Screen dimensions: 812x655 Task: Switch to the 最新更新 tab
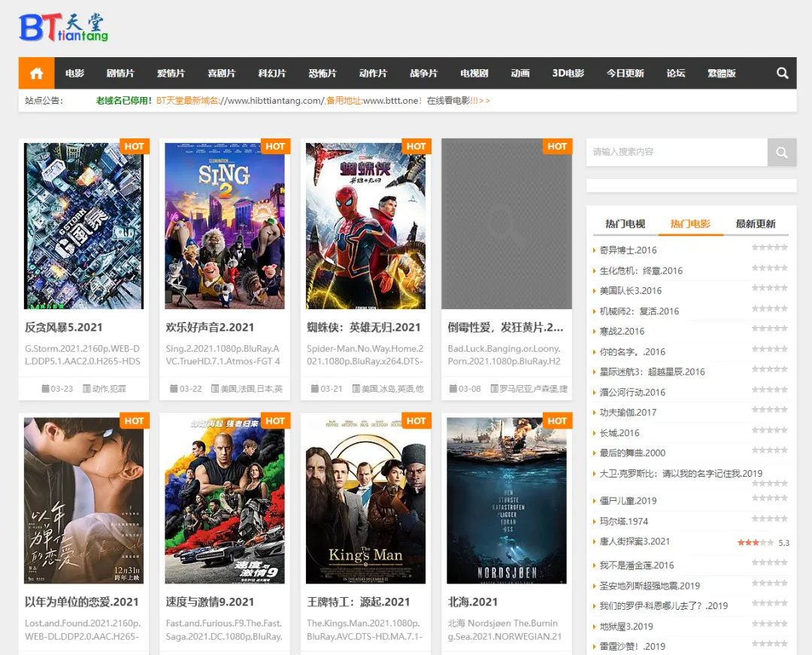[756, 223]
